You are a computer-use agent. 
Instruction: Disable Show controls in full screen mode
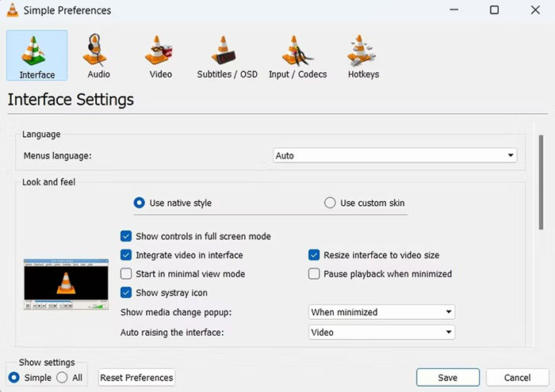tap(126, 236)
